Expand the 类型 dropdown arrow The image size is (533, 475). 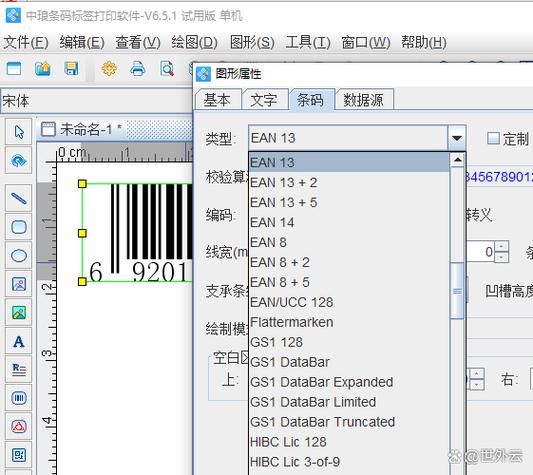pos(457,138)
